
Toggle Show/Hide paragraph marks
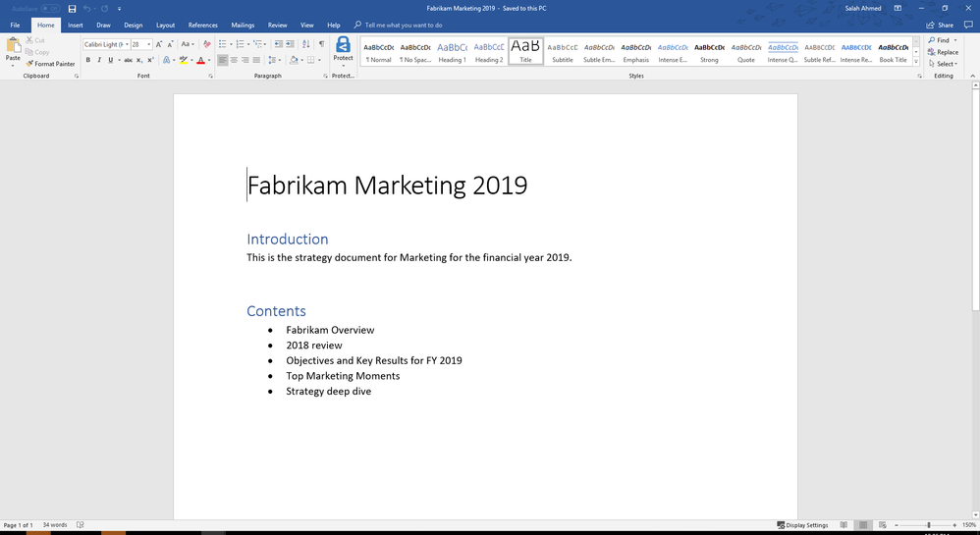[321, 44]
